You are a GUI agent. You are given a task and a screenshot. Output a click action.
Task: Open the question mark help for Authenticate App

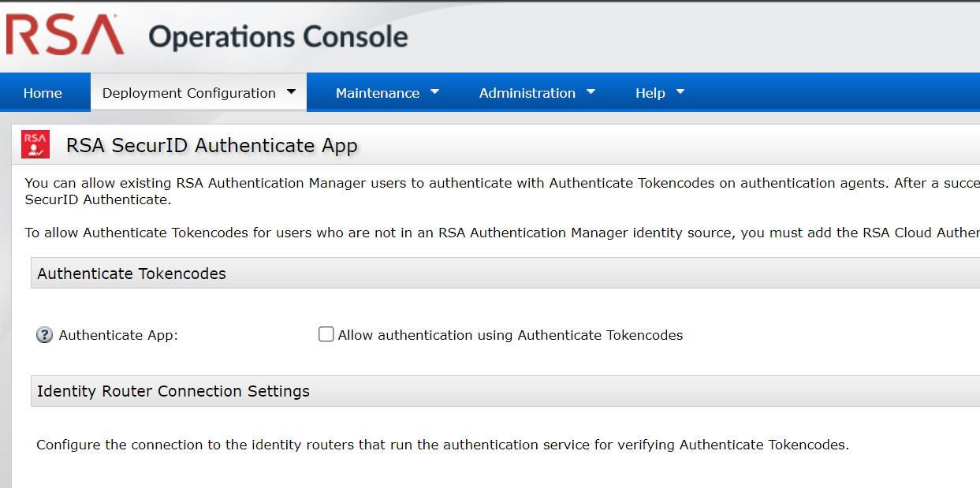coord(44,335)
